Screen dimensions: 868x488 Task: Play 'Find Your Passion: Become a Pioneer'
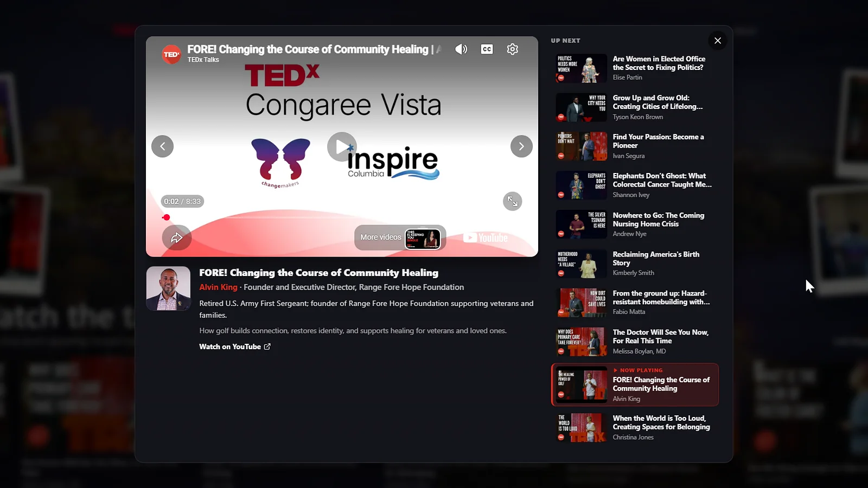pos(635,146)
